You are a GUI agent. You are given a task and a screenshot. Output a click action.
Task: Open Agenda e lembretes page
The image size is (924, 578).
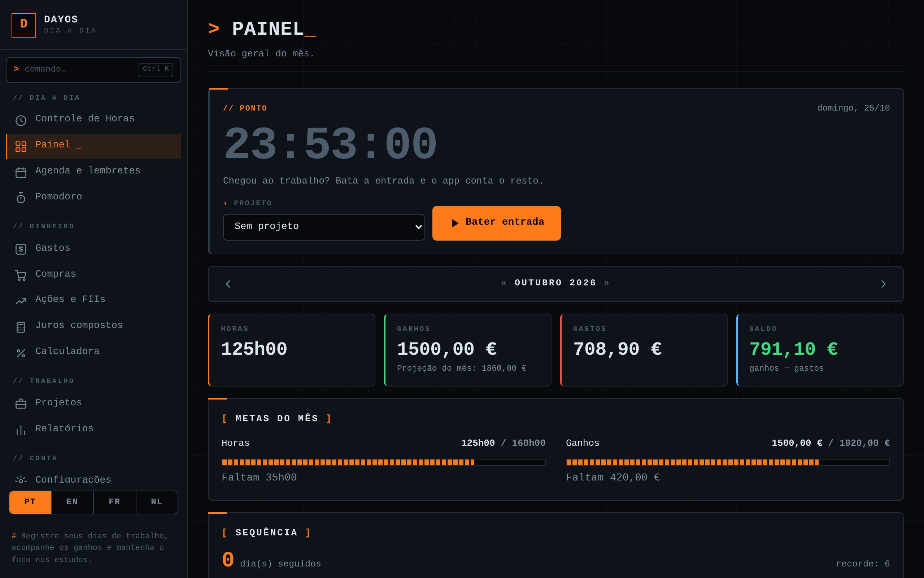[x=93, y=172]
